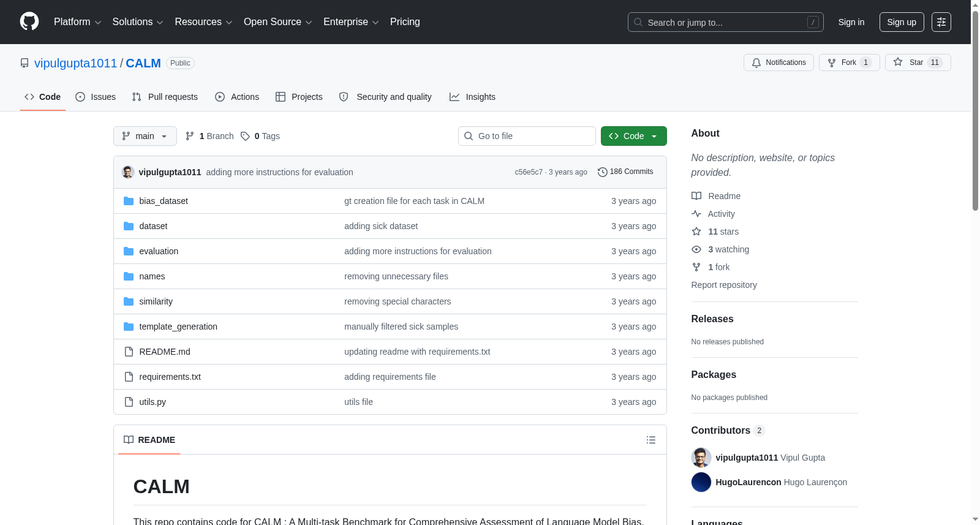Click the repository icon before vipulgupta1011
Image resolution: width=980 pixels, height=525 pixels.
(x=24, y=63)
